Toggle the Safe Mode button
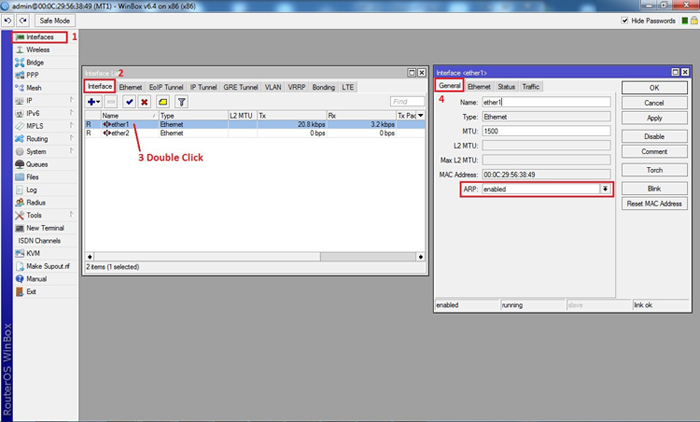This screenshot has width=700, height=422. [54, 20]
